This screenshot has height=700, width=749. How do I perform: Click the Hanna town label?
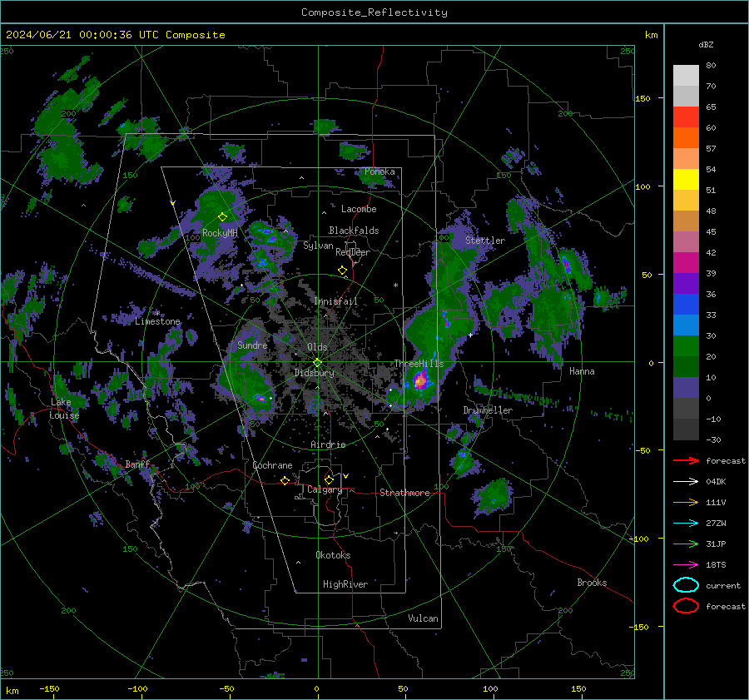[x=582, y=371]
